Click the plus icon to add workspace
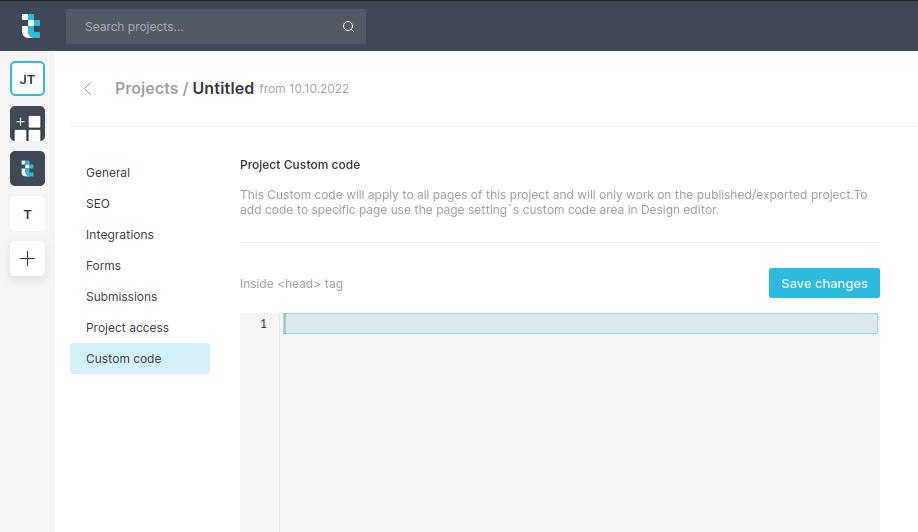The image size is (918, 532). pyautogui.click(x=27, y=259)
